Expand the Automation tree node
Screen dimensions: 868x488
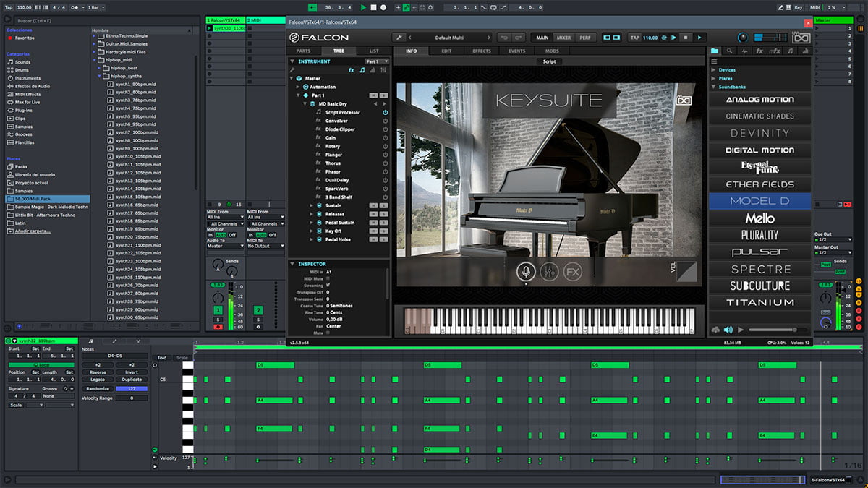[298, 87]
